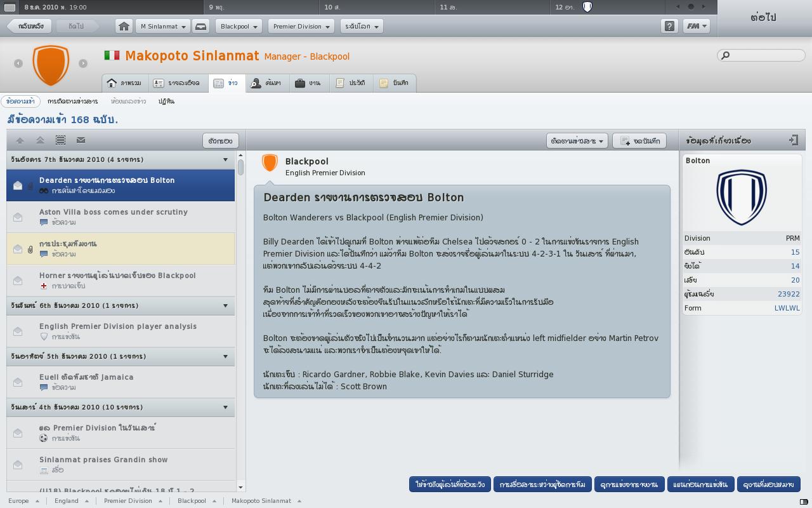Screen dimensions: 812x508
Task: Collapse the 7th December 2010 message group
Action: [225, 159]
